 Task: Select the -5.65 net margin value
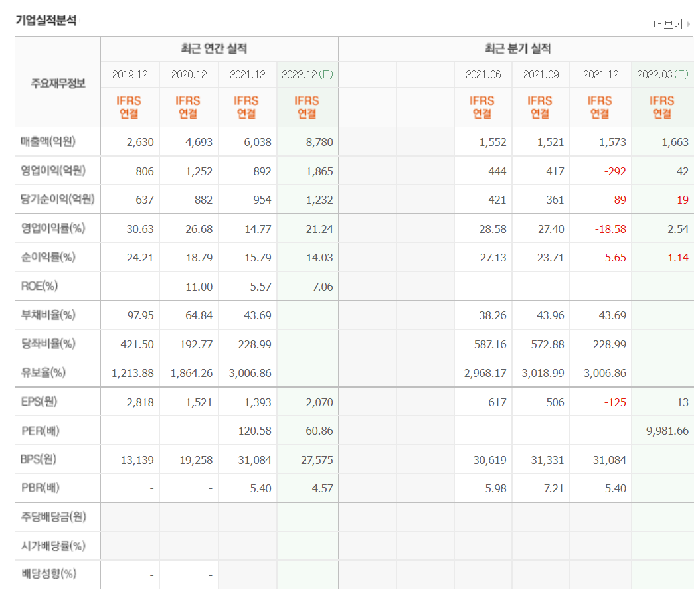pos(614,258)
